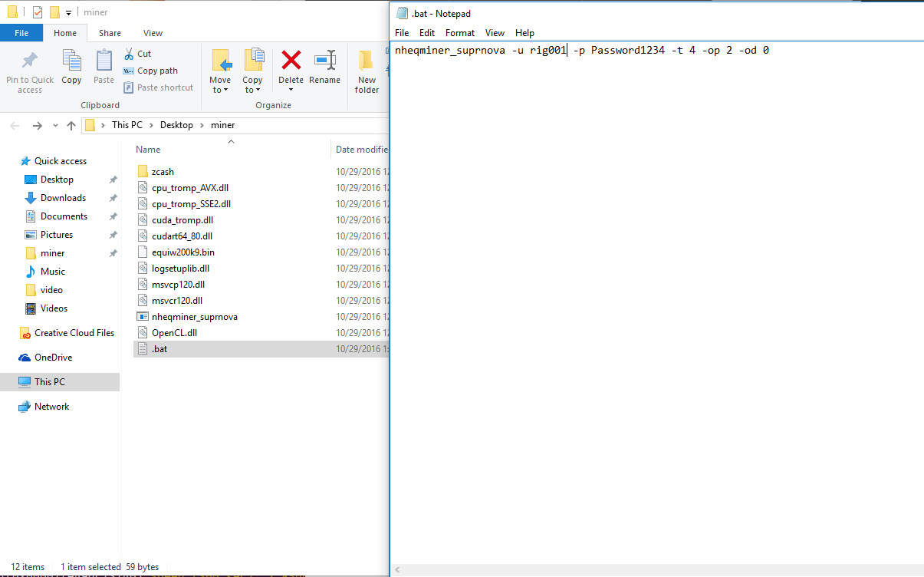This screenshot has width=924, height=577.
Task: Open the recent locations dropdown arrow
Action: 55,125
